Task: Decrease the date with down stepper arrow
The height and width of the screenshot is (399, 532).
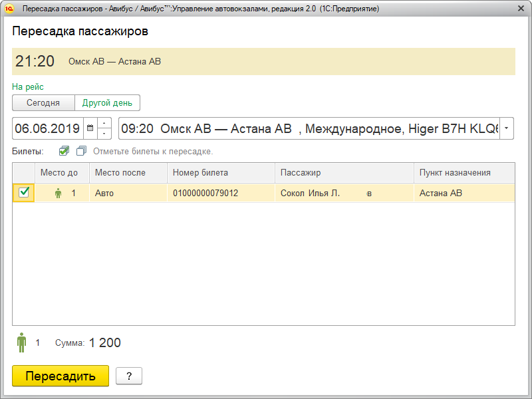Action: pyautogui.click(x=104, y=134)
